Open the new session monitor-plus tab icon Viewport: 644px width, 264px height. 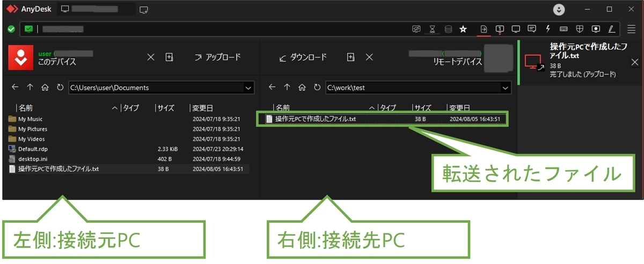144,9
